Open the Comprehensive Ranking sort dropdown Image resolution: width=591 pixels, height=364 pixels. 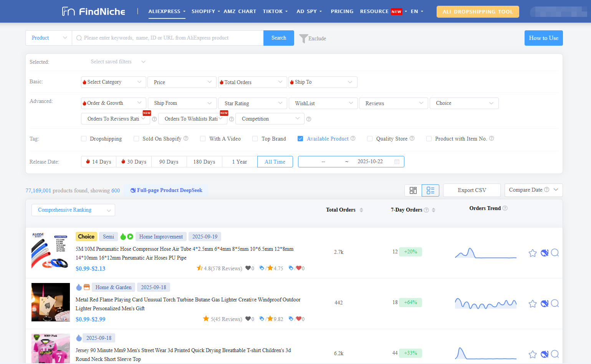pos(73,210)
